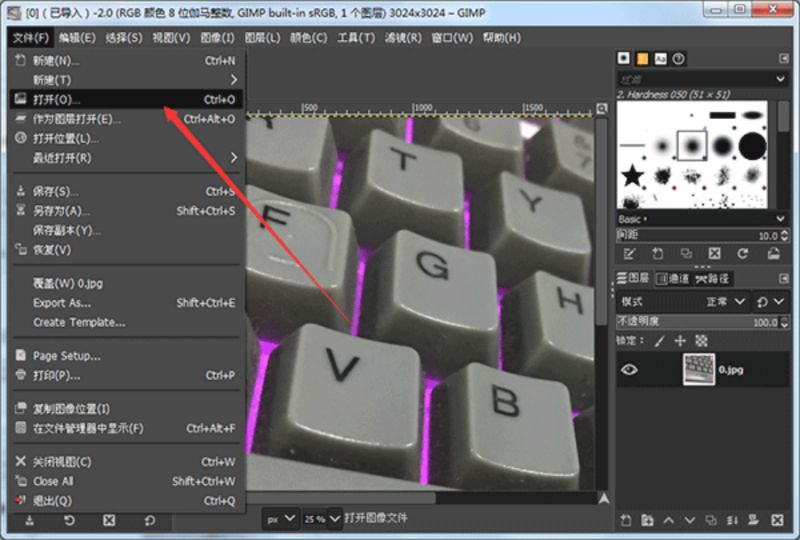Open the layer mode 正常 dropdown

724,302
